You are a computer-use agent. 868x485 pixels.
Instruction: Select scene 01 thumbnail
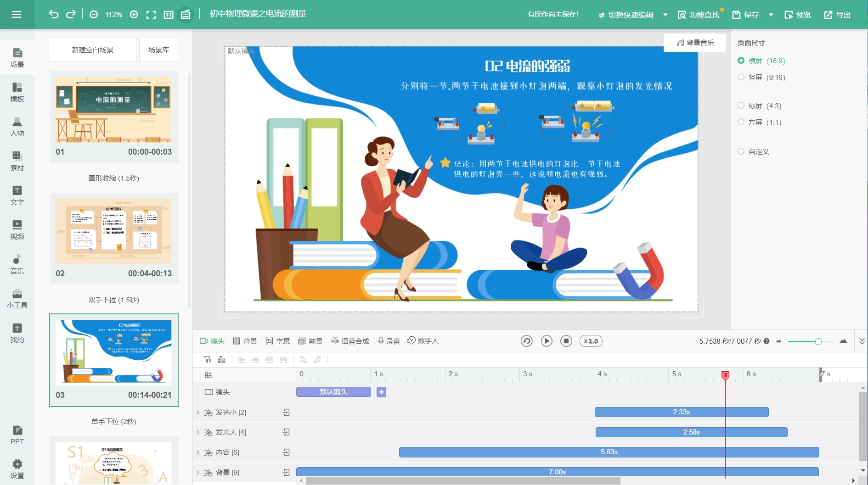click(113, 109)
